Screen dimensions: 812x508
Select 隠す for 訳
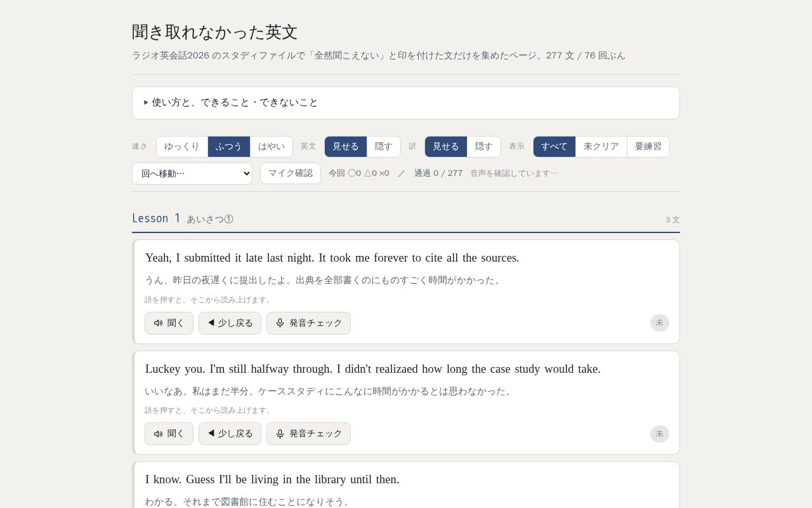point(484,147)
